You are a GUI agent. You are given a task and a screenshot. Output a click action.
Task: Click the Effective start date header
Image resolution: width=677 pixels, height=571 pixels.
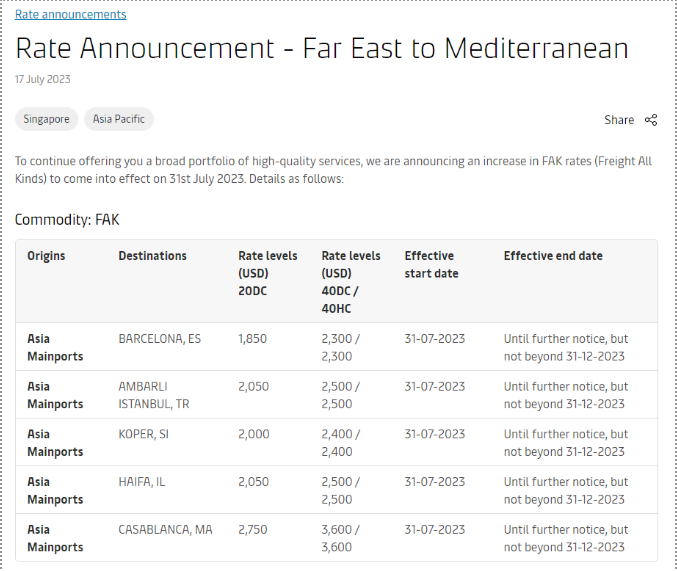[x=429, y=264]
